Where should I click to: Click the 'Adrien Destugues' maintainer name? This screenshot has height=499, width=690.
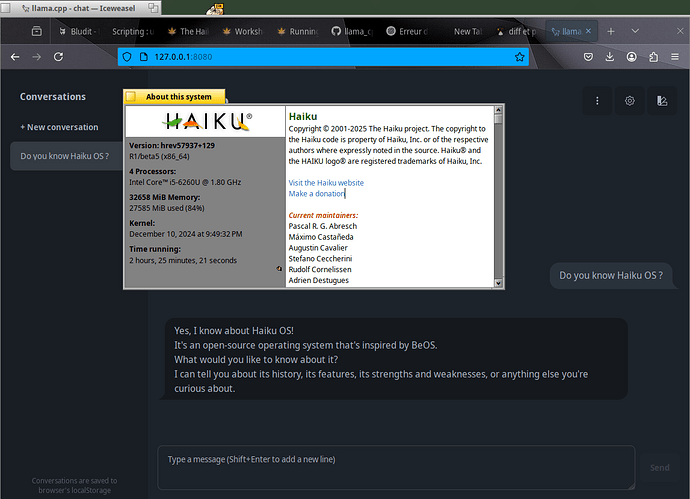[x=319, y=280]
